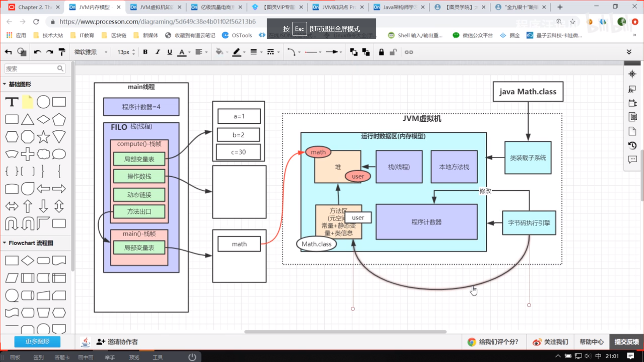The width and height of the screenshot is (644, 362).
Task: Click the horizontal canvas scrollbar
Action: coord(345,332)
